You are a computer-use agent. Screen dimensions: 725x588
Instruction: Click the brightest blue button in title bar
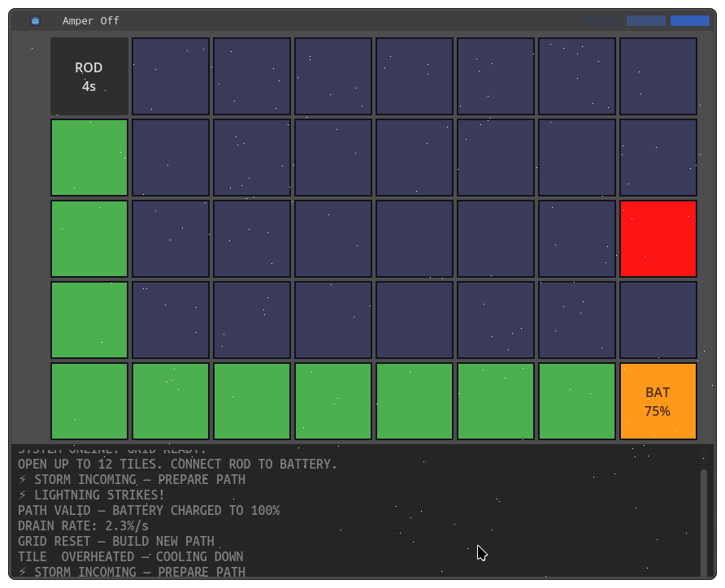[x=690, y=21]
